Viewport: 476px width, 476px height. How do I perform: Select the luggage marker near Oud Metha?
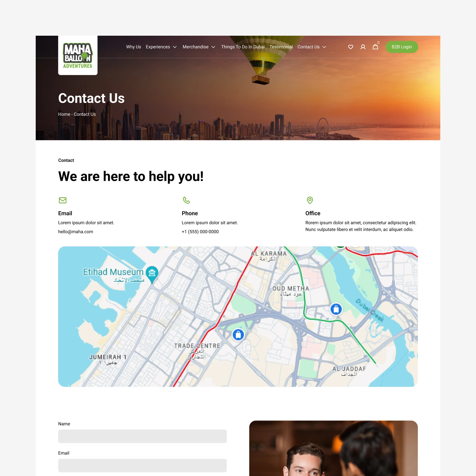(x=336, y=309)
